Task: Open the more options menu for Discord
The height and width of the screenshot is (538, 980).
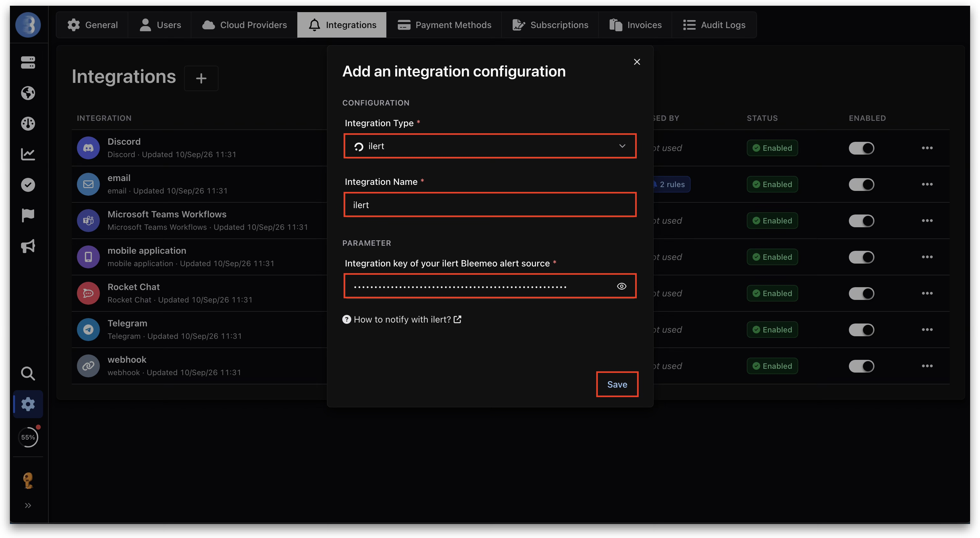Action: tap(927, 148)
